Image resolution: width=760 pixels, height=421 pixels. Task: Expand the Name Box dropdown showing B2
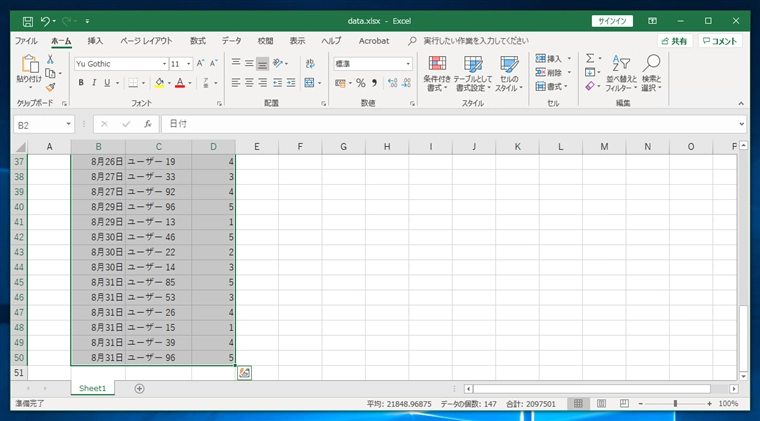69,124
